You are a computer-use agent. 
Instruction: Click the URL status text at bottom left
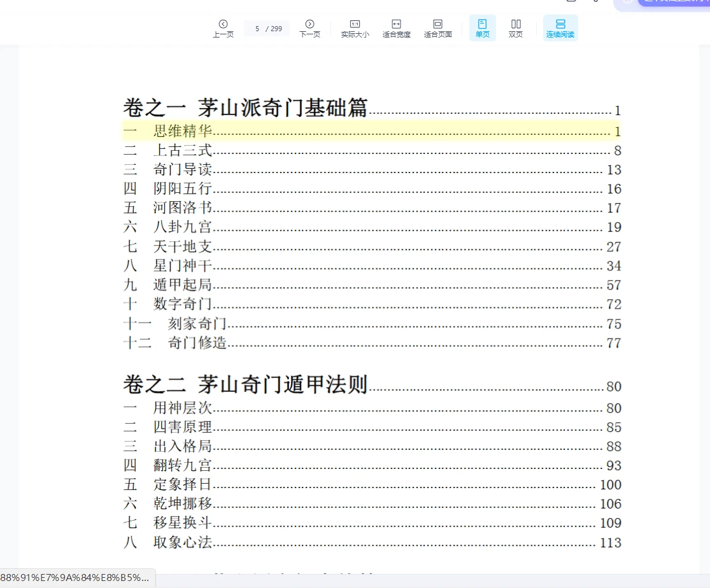(x=75, y=578)
